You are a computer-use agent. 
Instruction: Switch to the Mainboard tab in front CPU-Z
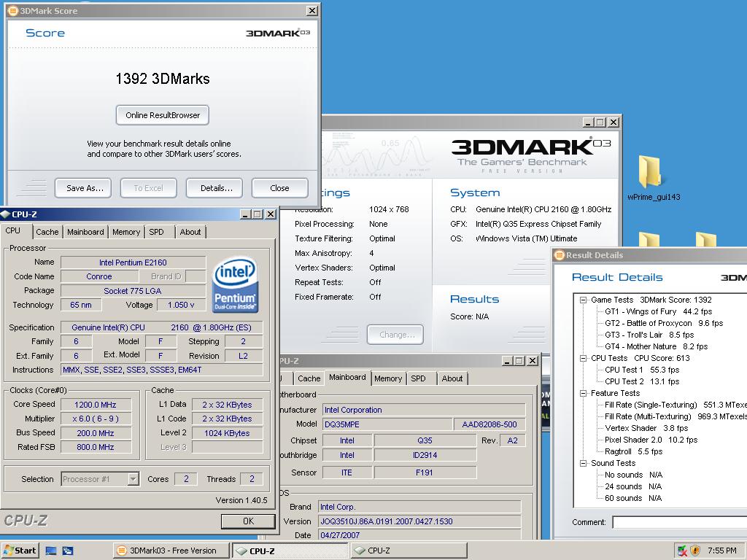(x=85, y=232)
